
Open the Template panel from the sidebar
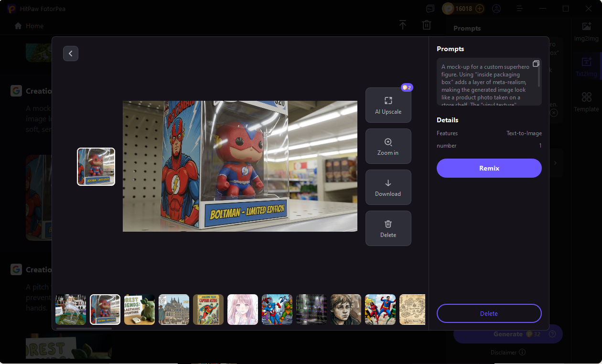(x=586, y=102)
